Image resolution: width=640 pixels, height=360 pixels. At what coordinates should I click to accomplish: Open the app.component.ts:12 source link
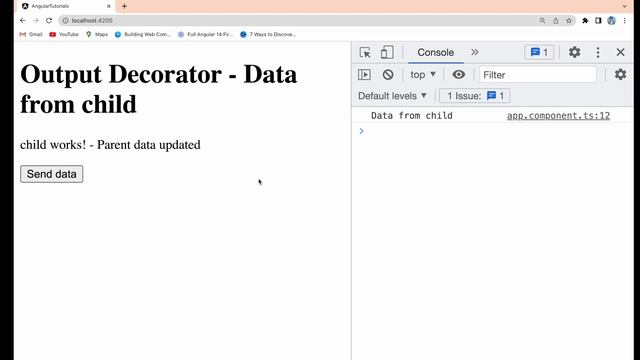[558, 116]
